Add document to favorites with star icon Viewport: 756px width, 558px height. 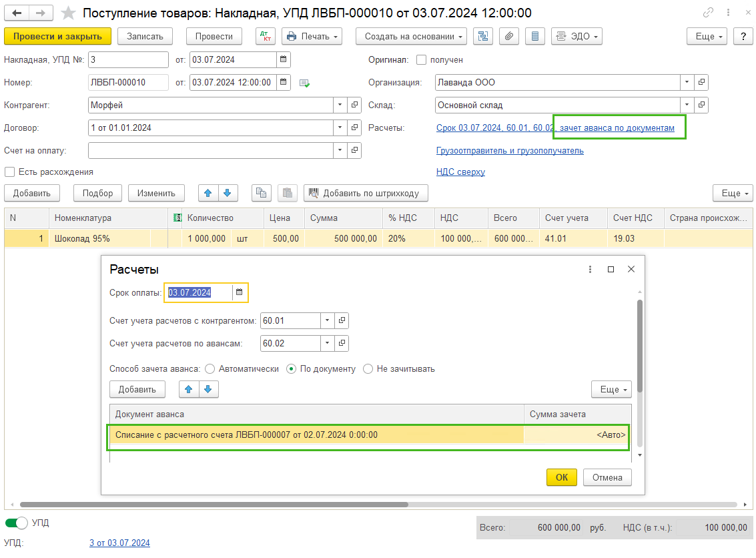tap(69, 13)
